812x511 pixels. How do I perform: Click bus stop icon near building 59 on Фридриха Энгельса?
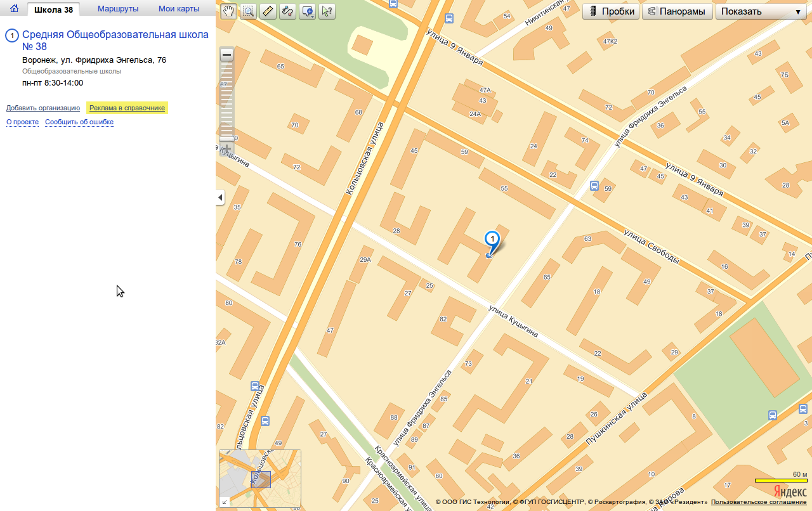[x=594, y=186]
